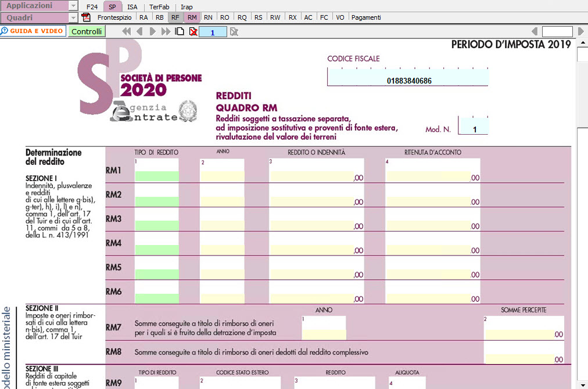Click empty field at toolbar right
This screenshot has width=588, height=389.
pos(557,31)
